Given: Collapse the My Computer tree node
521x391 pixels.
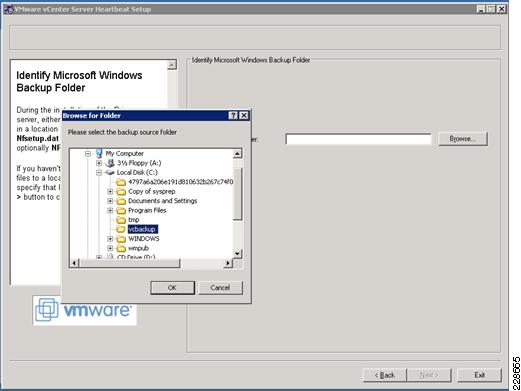Looking at the screenshot, I should point(88,154).
